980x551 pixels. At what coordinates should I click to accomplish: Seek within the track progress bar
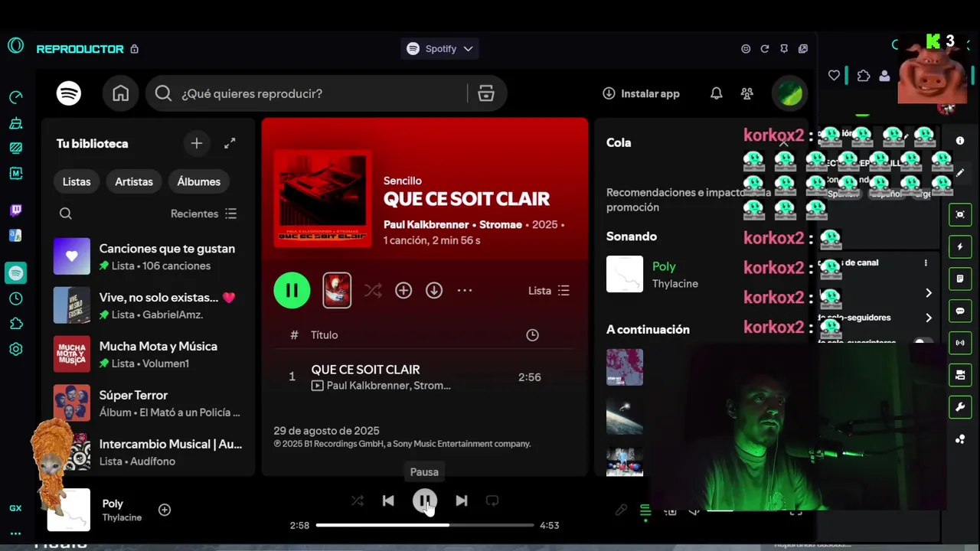pyautogui.click(x=425, y=525)
